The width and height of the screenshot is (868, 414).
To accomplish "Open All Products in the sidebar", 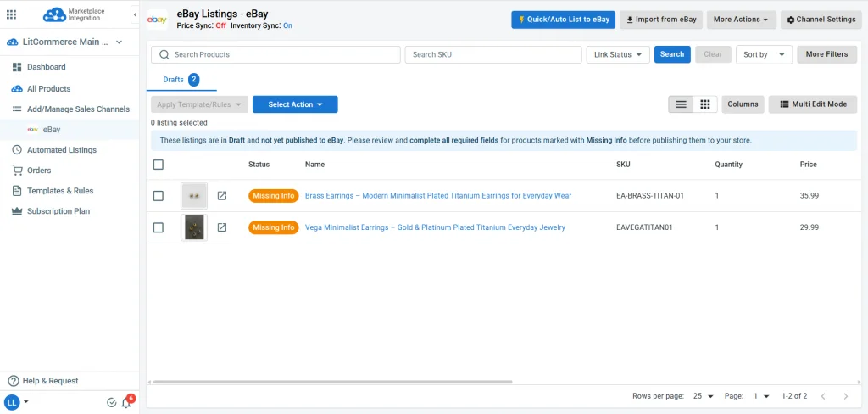I will point(48,89).
